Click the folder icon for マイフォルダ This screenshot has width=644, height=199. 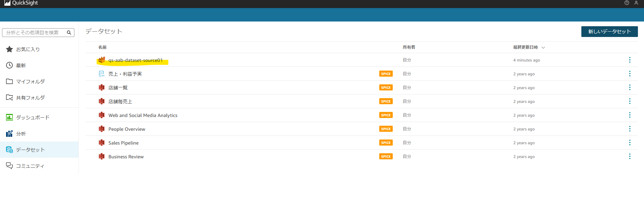[9, 81]
